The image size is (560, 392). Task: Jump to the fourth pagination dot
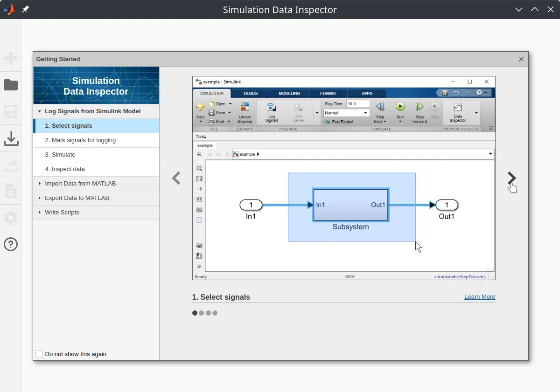[x=215, y=313]
